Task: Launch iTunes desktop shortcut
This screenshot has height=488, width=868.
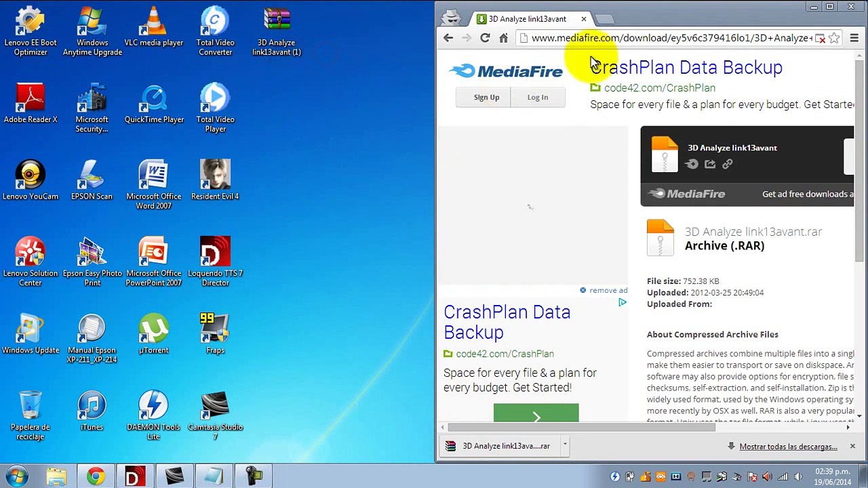Action: click(x=92, y=411)
